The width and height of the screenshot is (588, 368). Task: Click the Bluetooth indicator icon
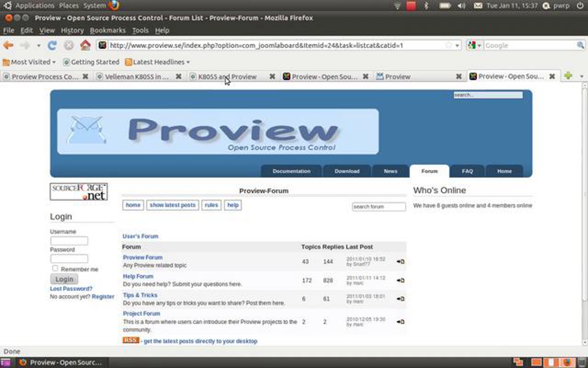point(426,5)
